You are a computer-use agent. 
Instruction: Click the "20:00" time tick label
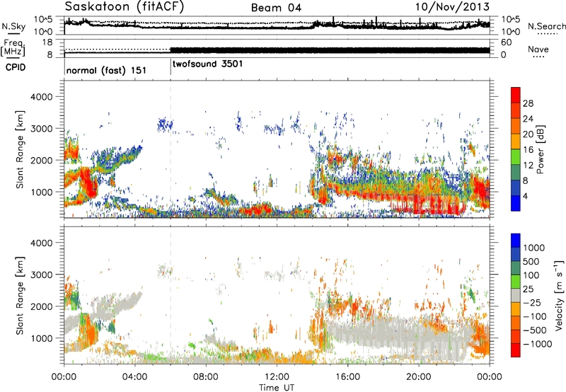pos(419,377)
